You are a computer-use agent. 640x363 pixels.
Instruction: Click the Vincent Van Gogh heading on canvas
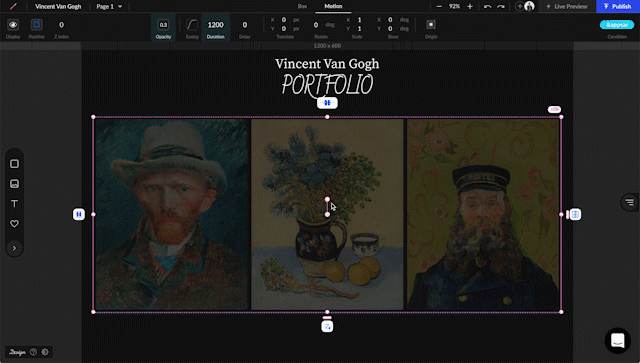pos(327,64)
